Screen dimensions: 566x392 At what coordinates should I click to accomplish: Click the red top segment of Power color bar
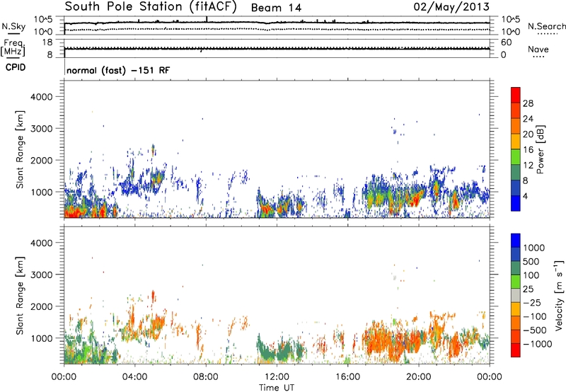point(516,95)
